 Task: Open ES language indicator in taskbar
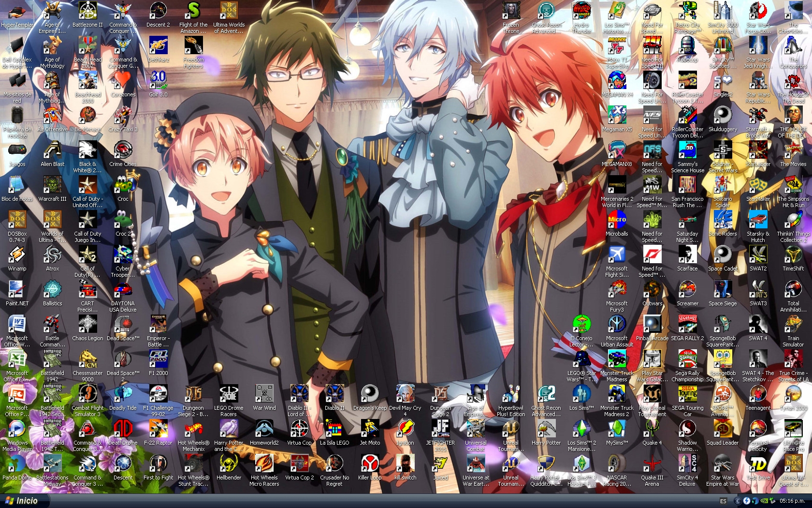pos(723,501)
